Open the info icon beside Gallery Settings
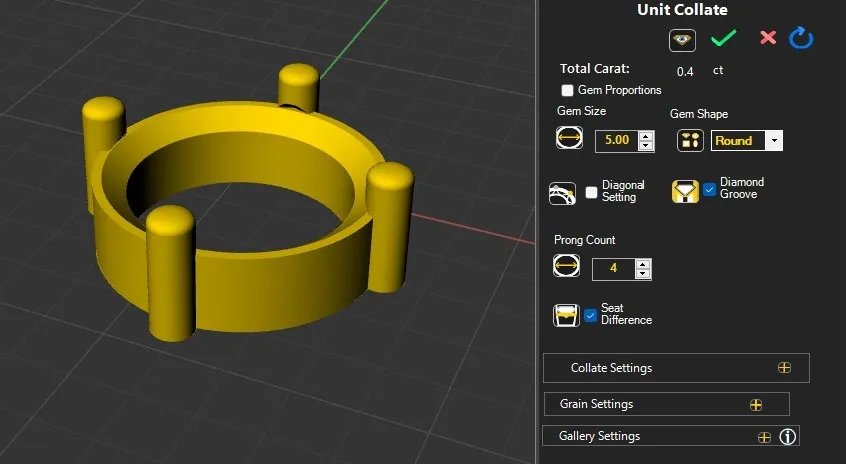846x464 pixels. 788,437
